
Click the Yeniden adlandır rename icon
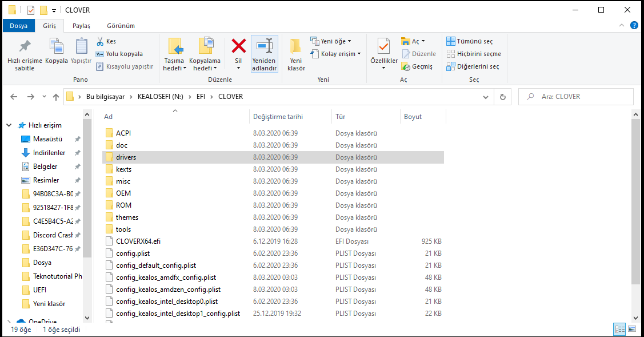coord(264,46)
